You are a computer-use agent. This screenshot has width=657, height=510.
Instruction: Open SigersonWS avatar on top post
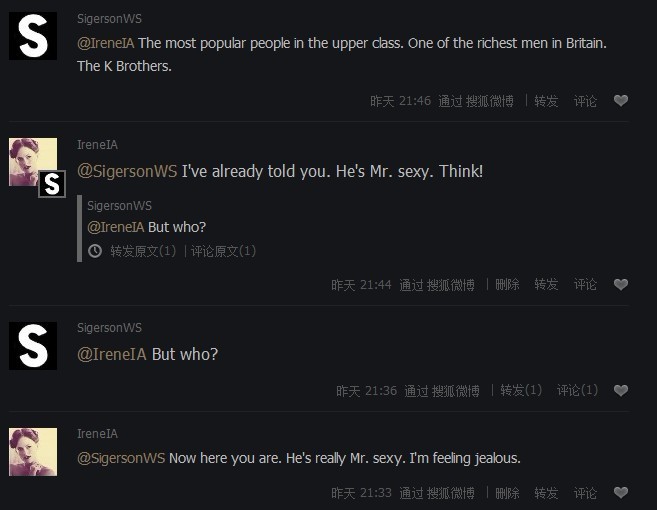tap(33, 36)
